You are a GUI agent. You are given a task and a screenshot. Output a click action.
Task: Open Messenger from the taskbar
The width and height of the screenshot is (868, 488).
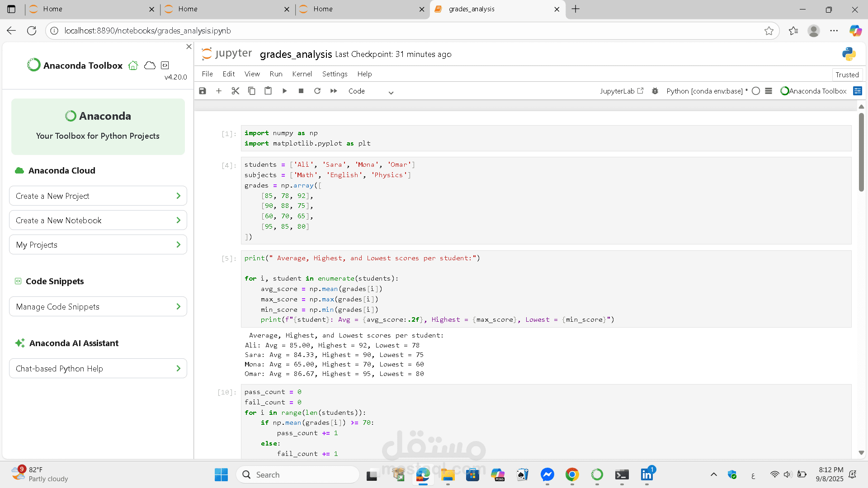(547, 475)
